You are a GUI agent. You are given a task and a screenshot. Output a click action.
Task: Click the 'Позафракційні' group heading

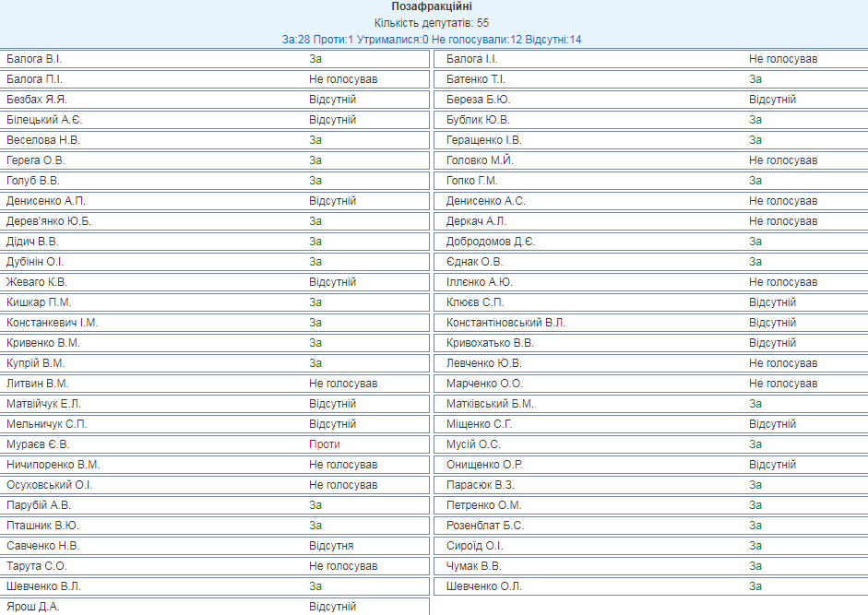pos(434,6)
